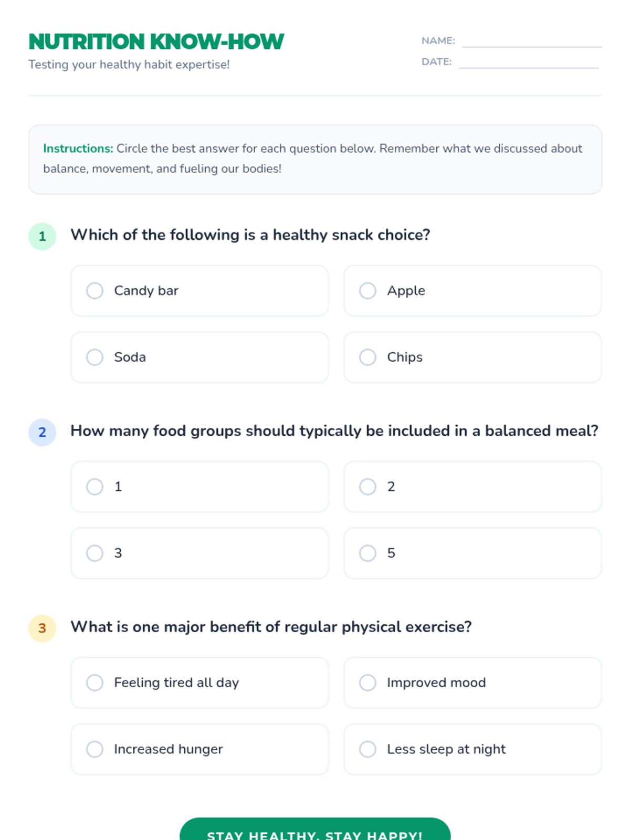
Task: Choose 1 food group option
Action: (x=94, y=487)
